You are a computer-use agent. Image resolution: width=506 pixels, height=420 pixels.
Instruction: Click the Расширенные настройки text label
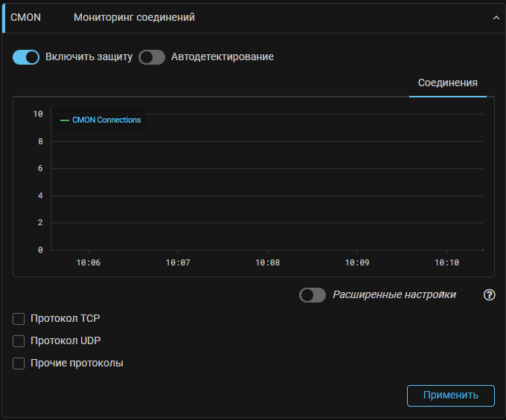pos(394,295)
